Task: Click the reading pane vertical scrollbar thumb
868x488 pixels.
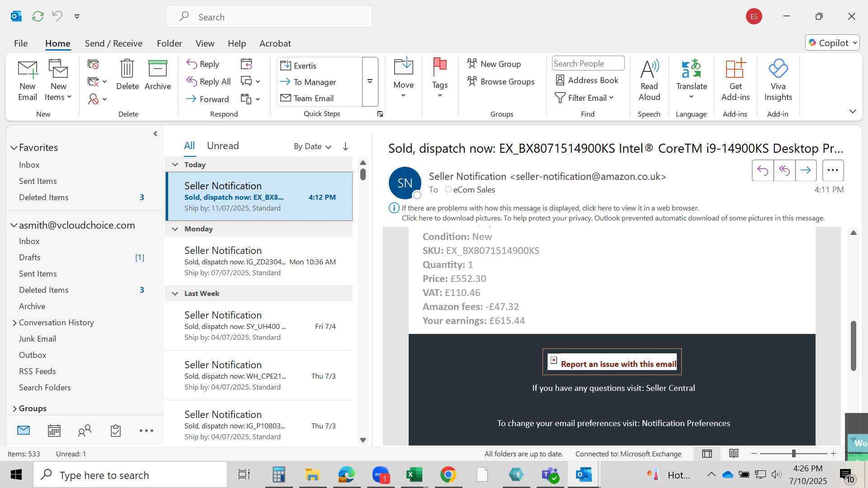Action: point(853,346)
